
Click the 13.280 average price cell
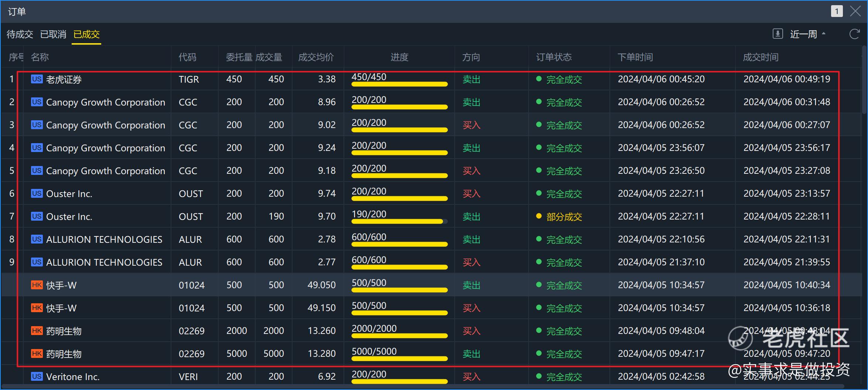322,353
